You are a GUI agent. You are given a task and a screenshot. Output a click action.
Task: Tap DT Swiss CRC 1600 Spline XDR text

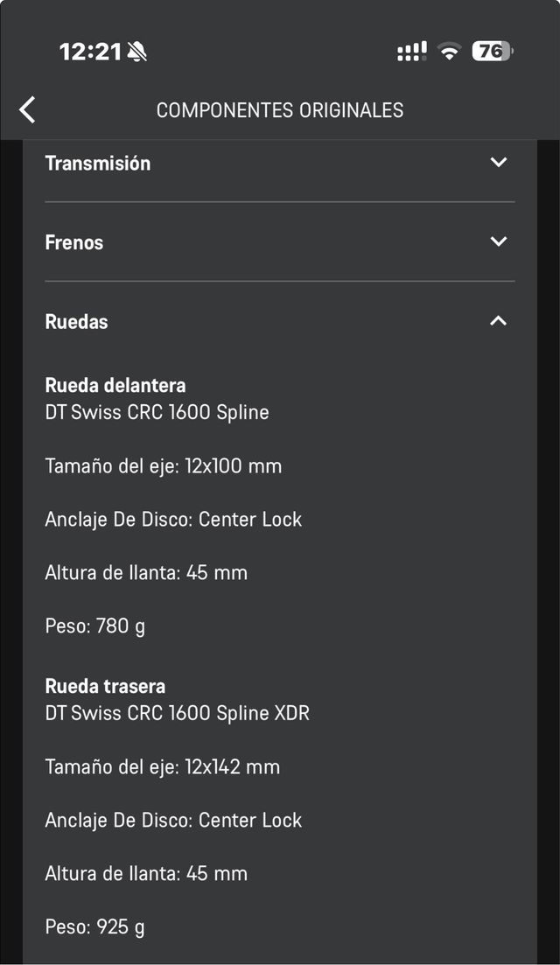(178, 713)
